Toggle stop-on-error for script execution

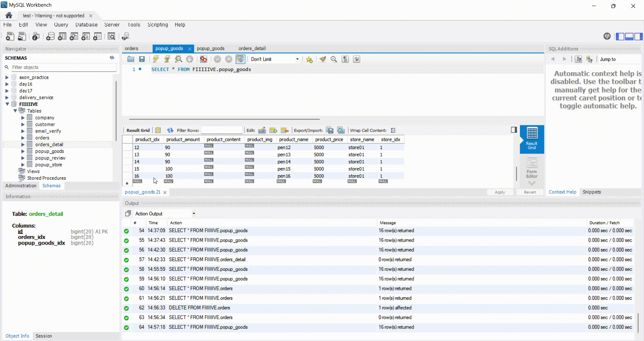point(203,59)
